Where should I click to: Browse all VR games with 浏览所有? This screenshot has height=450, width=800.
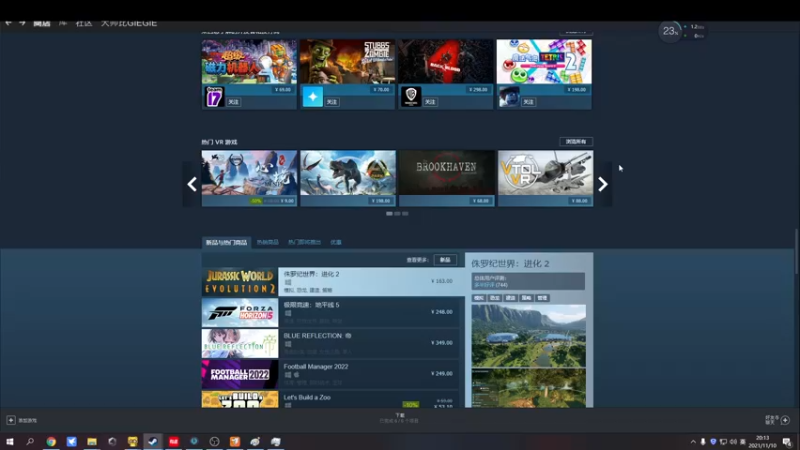tap(576, 141)
